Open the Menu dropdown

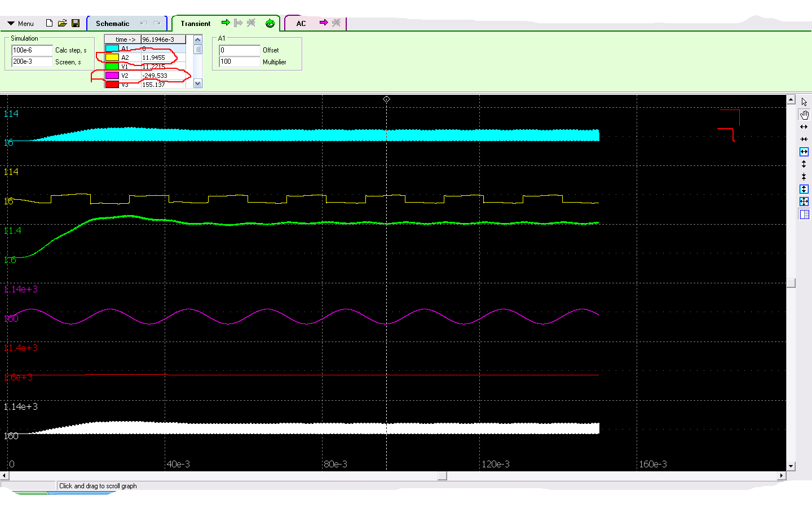click(x=21, y=24)
